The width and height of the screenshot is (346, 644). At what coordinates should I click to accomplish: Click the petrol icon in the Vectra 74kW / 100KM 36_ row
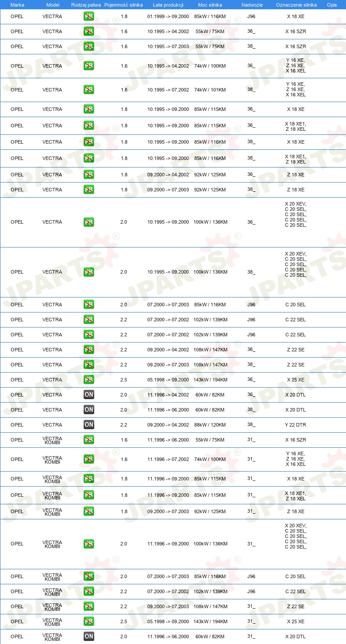[89, 66]
